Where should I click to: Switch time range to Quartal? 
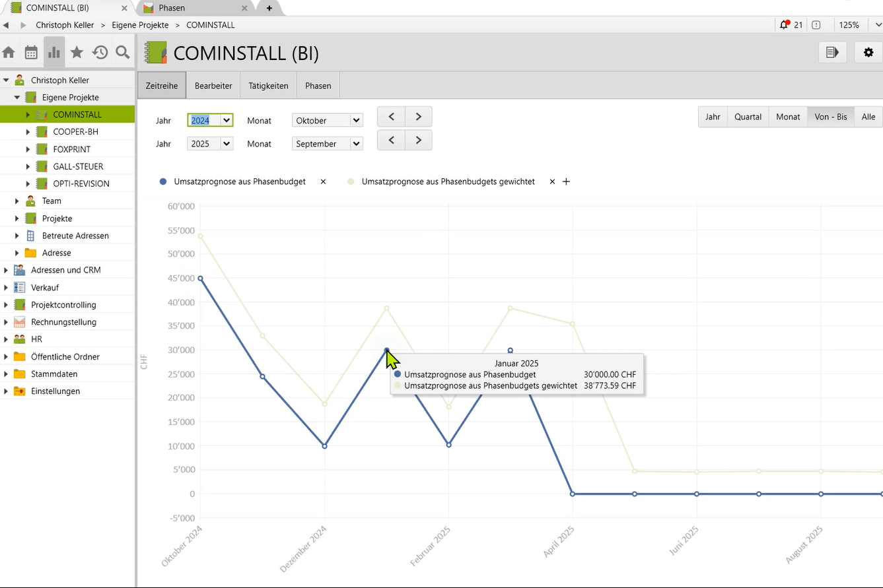coord(748,117)
